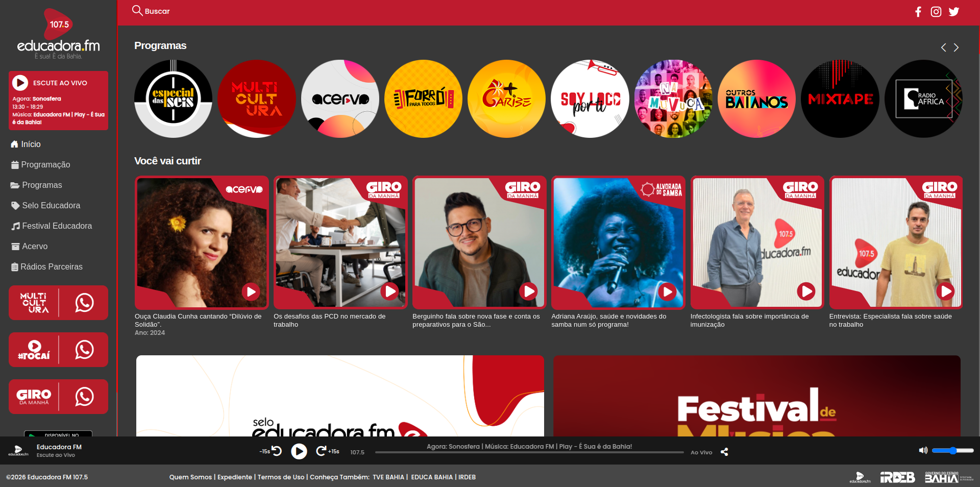The image size is (980, 487).
Task: Play the PCD no mercado de trabalho card
Action: (x=389, y=291)
